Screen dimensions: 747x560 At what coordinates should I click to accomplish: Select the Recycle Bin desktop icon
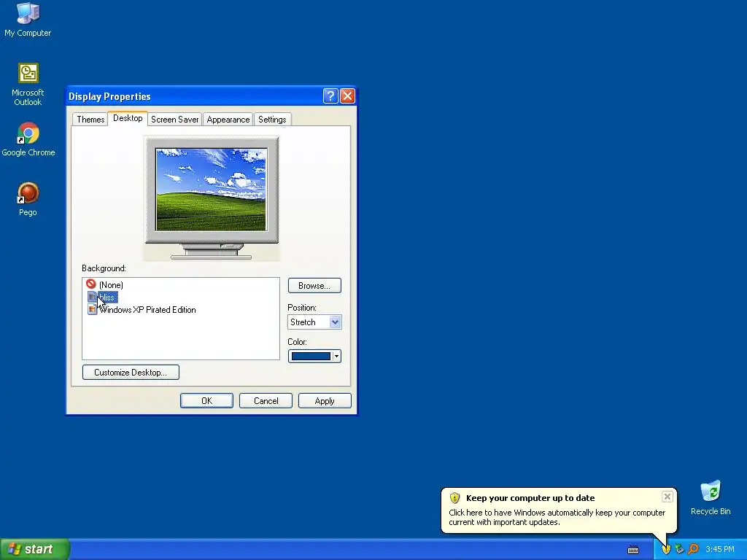pos(711,497)
